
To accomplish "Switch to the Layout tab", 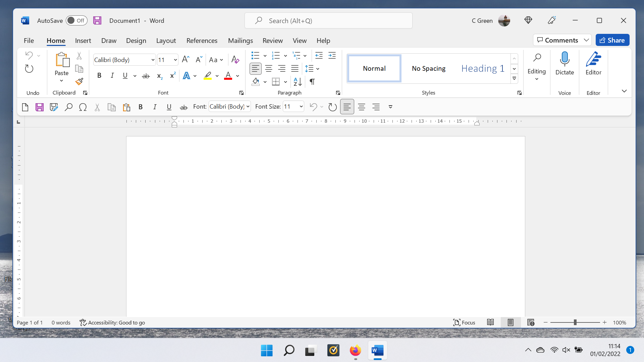I will [166, 41].
